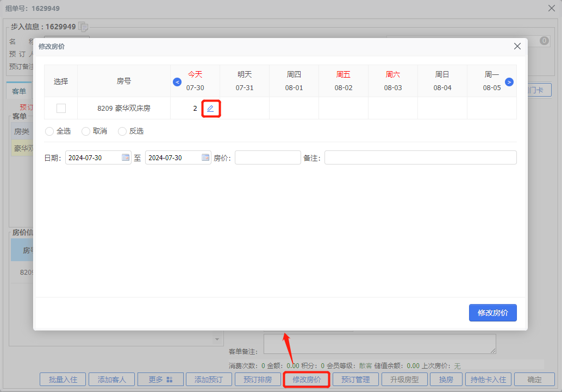The image size is (562, 392).
Task: Click the 周五 08-02 column header
Action: pyautogui.click(x=344, y=81)
